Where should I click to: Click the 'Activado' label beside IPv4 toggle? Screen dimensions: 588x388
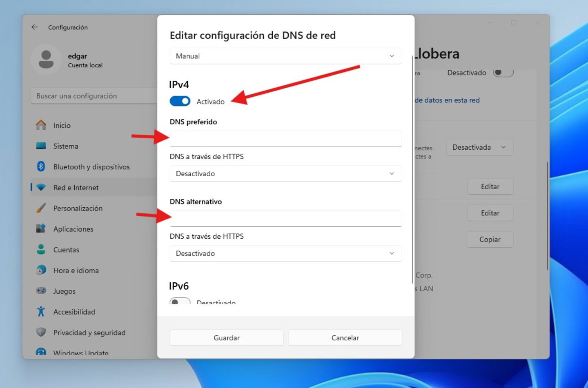tap(210, 102)
